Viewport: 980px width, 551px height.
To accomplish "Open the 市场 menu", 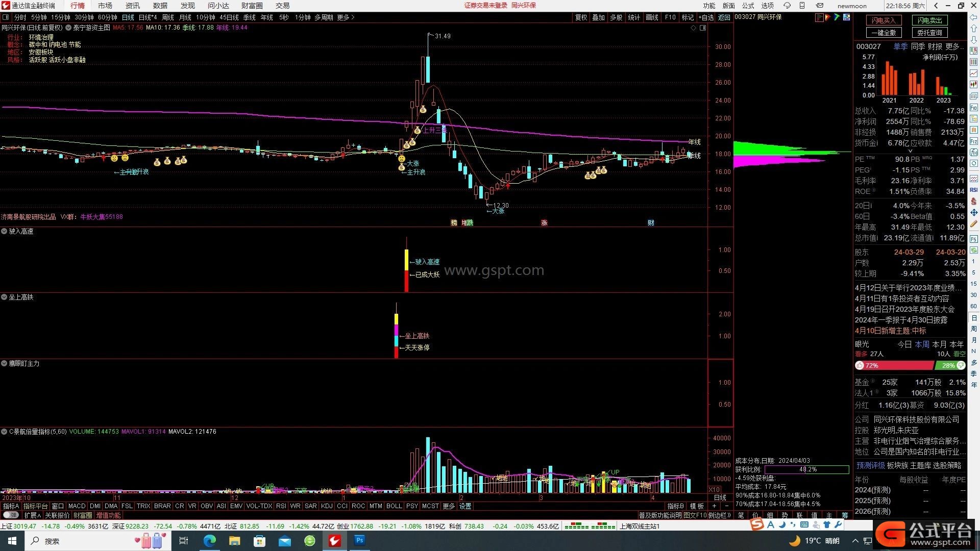I will [x=105, y=6].
